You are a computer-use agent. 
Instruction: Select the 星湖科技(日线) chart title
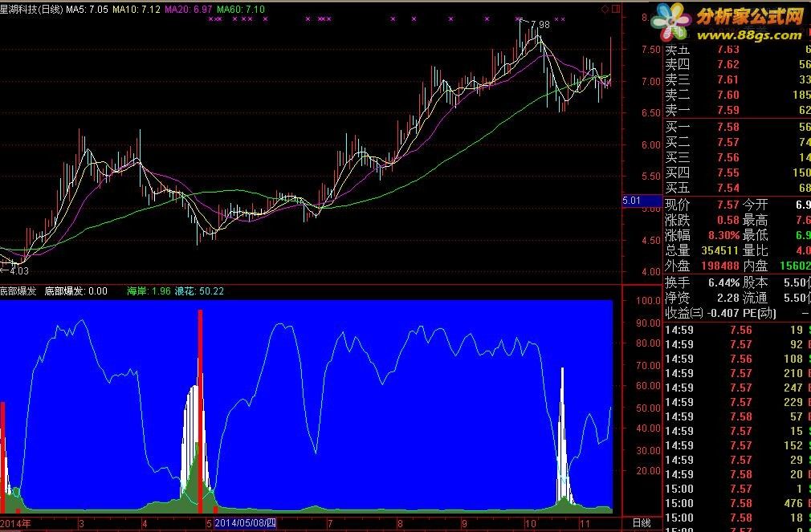[x=31, y=10]
